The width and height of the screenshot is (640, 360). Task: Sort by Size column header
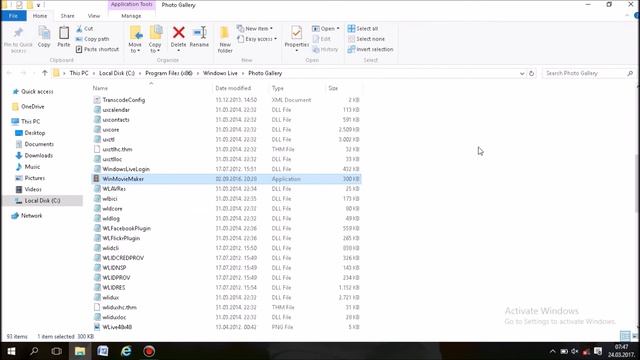(x=333, y=88)
